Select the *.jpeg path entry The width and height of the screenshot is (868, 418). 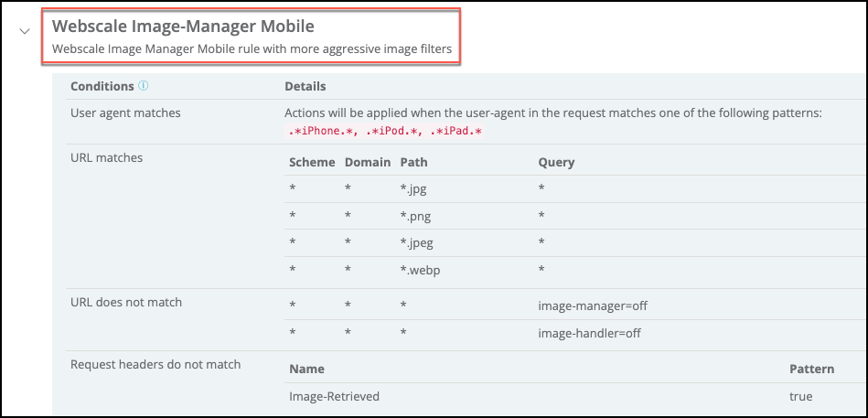click(x=417, y=243)
